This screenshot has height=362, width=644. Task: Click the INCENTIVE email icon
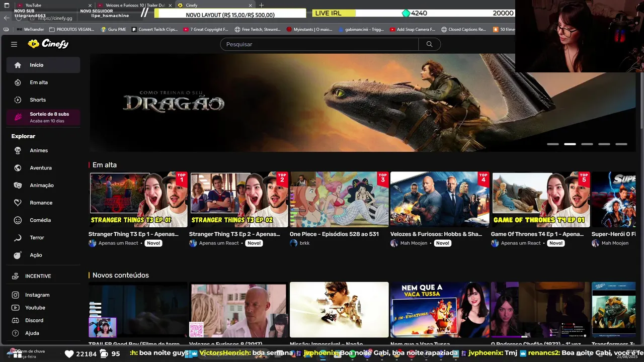(x=15, y=276)
